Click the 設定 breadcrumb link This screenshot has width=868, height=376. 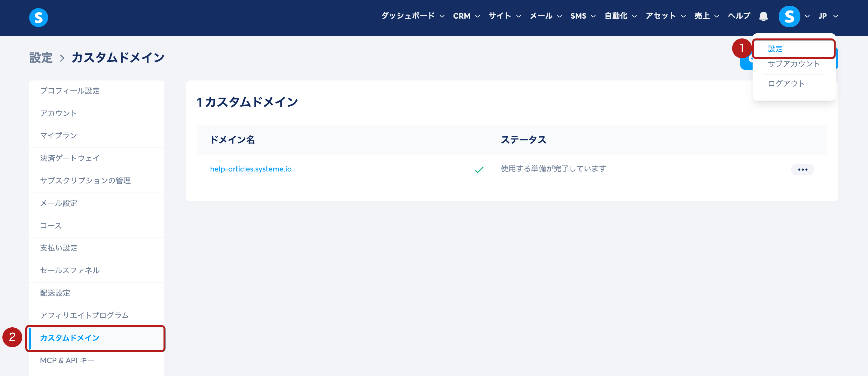(x=41, y=58)
